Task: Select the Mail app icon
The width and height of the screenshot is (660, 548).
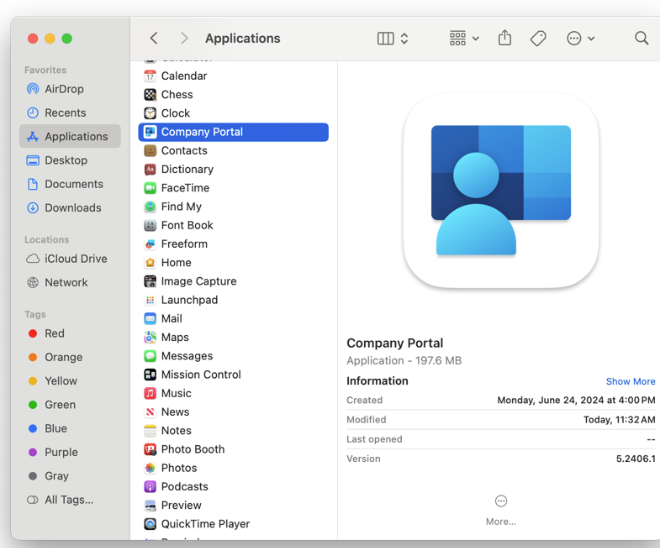Action: pos(150,319)
